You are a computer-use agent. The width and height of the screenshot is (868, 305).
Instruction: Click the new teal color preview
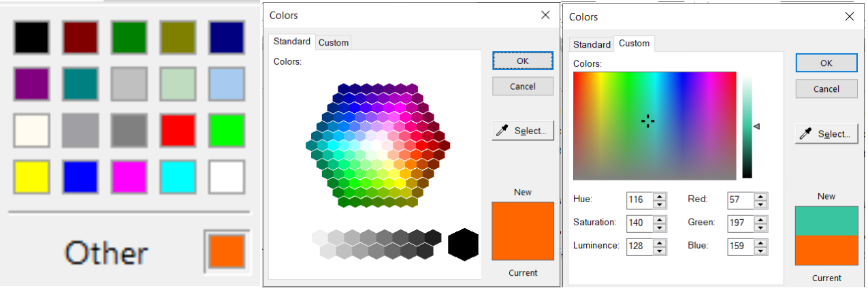click(x=826, y=221)
